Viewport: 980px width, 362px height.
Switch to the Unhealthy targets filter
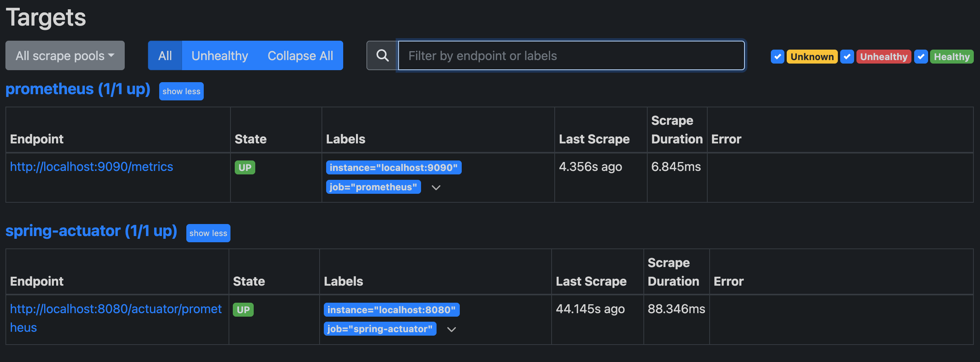click(x=220, y=55)
